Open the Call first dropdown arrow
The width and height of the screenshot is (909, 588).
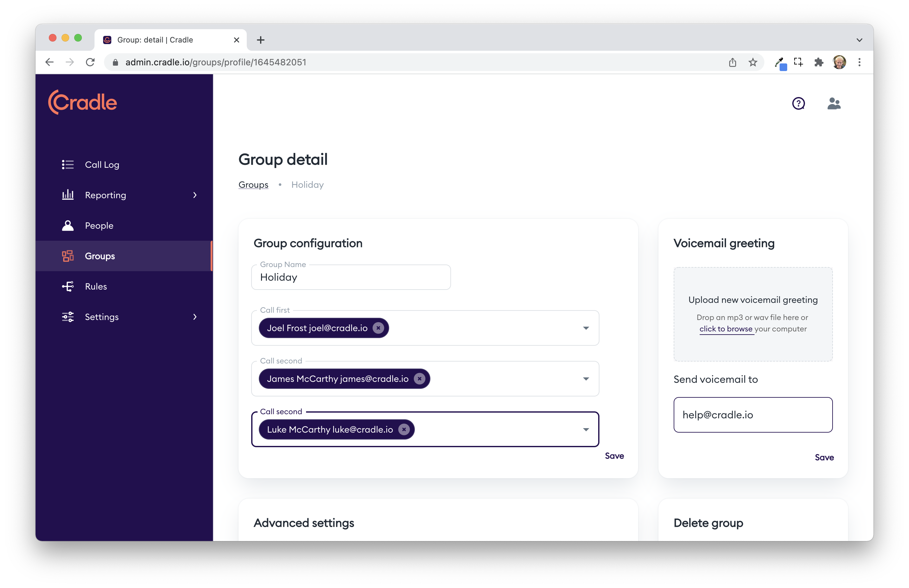[585, 328]
